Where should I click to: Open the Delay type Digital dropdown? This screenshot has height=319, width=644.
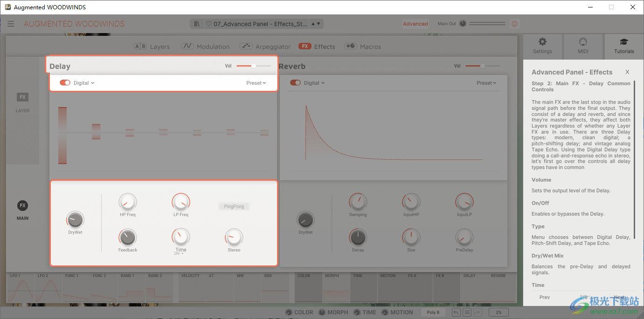(84, 83)
